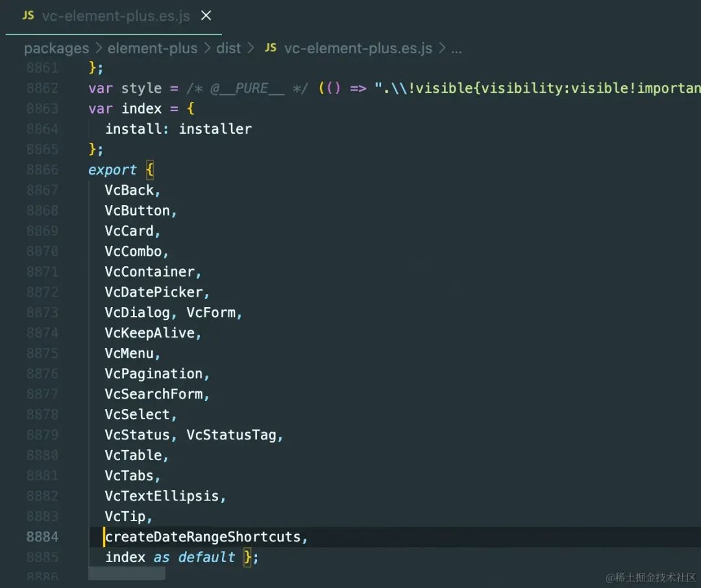Expand the dist breadcrumb folder
The height and width of the screenshot is (588, 701).
click(228, 49)
